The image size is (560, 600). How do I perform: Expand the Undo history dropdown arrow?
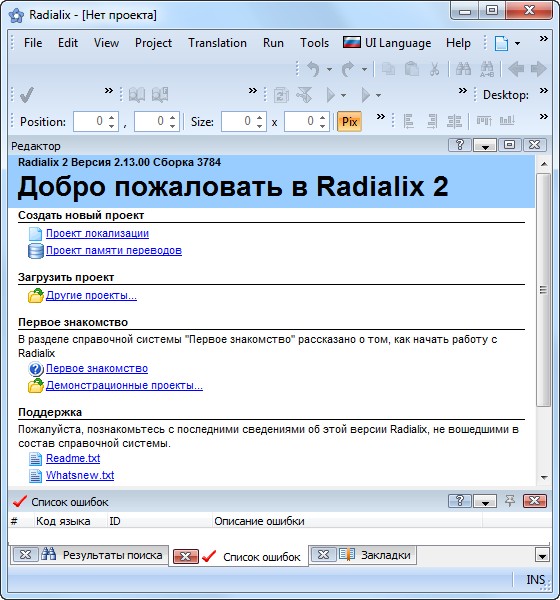tap(329, 69)
